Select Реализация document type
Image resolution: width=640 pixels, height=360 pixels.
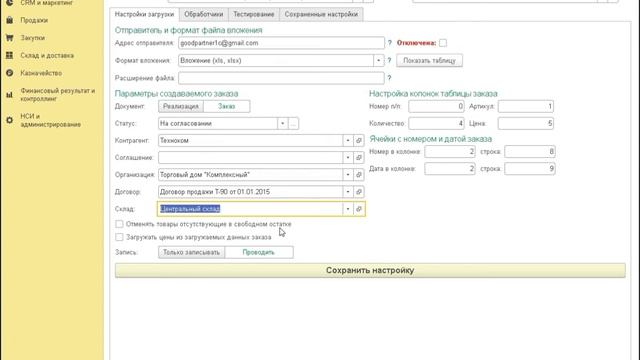click(181, 106)
